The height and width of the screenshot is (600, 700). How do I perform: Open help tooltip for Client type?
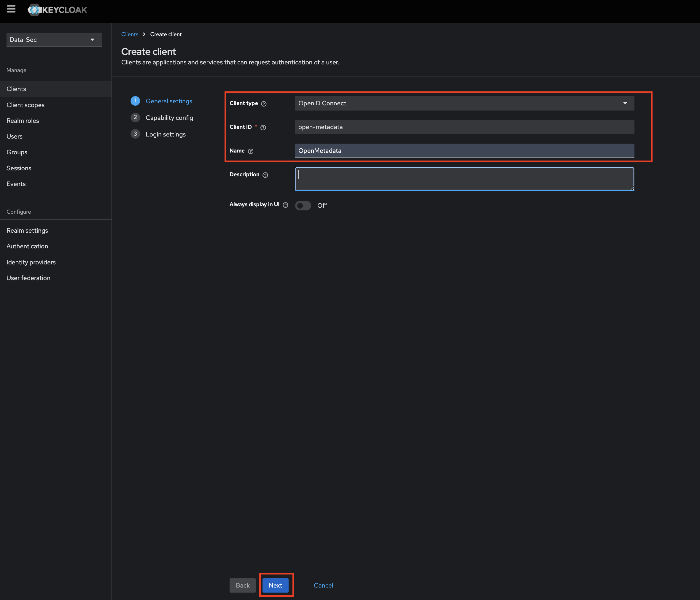[x=264, y=104]
